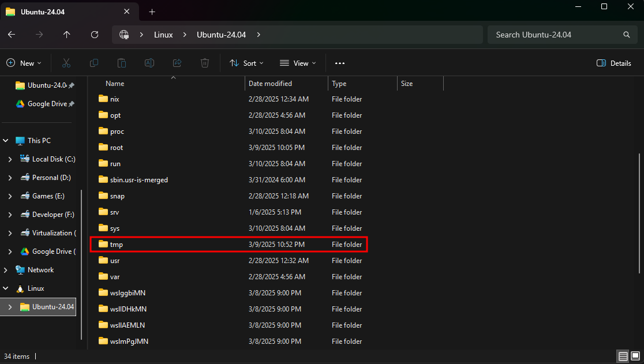Click the file list vertical scrollbar
Image resolution: width=644 pixels, height=364 pixels.
click(x=639, y=213)
